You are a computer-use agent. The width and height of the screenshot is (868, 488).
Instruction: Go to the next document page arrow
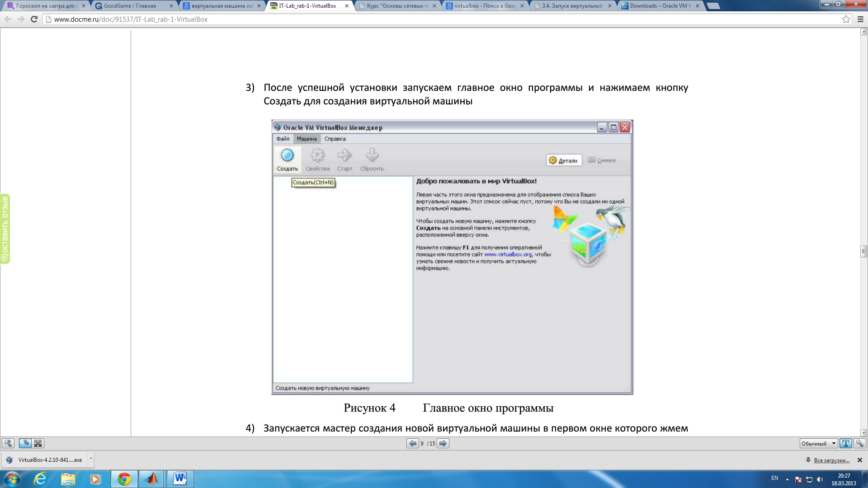click(443, 443)
